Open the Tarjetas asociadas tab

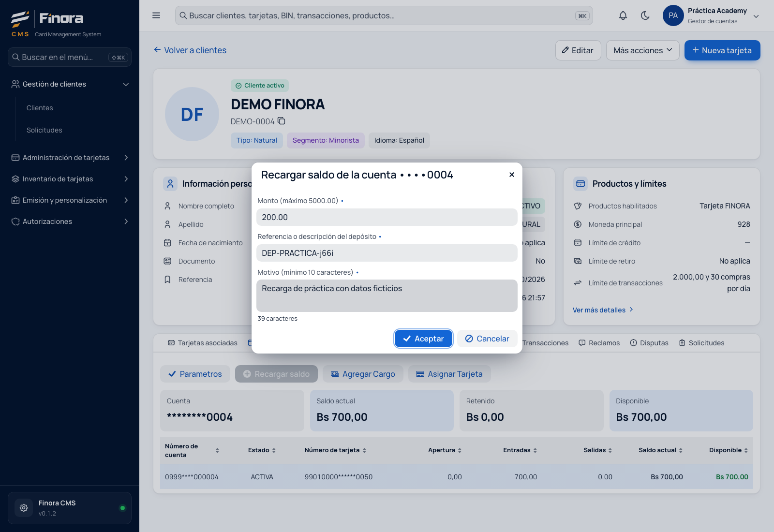pyautogui.click(x=203, y=343)
